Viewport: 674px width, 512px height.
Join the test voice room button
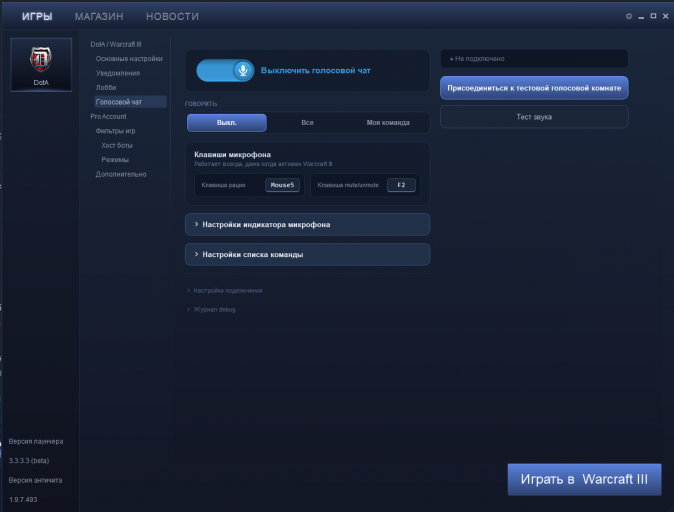click(534, 88)
